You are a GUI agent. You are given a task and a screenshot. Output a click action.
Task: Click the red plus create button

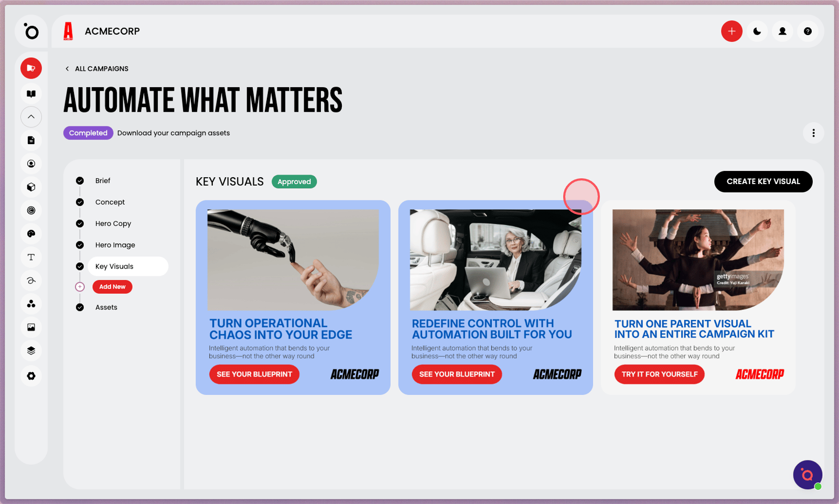732,31
